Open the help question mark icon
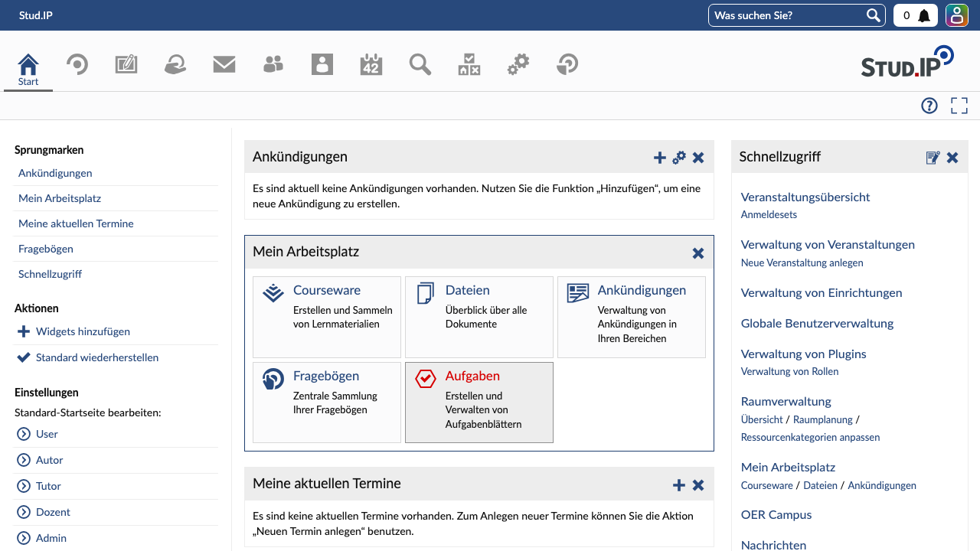The height and width of the screenshot is (551, 980). coord(929,106)
